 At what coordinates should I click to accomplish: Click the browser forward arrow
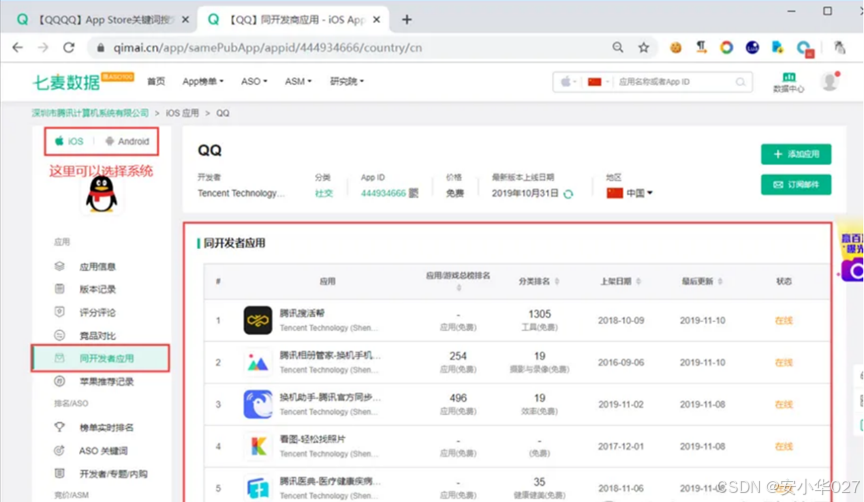click(x=43, y=48)
